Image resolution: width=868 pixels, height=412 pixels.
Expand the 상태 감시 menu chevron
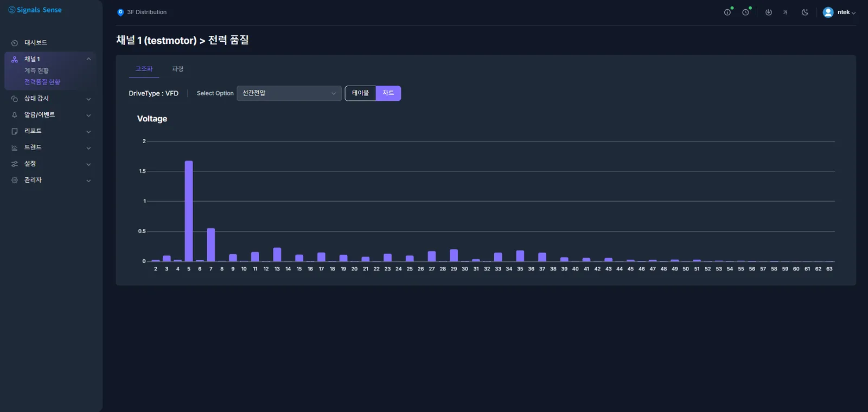tap(88, 99)
